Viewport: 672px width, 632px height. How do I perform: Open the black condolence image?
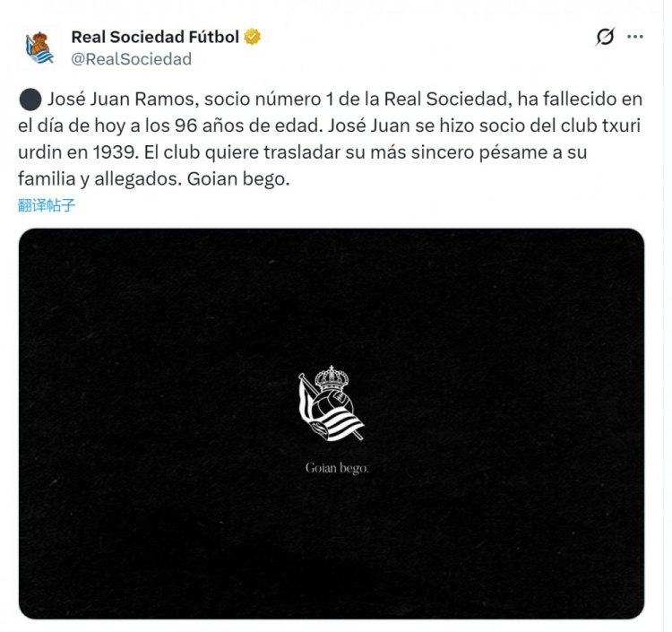[332, 423]
